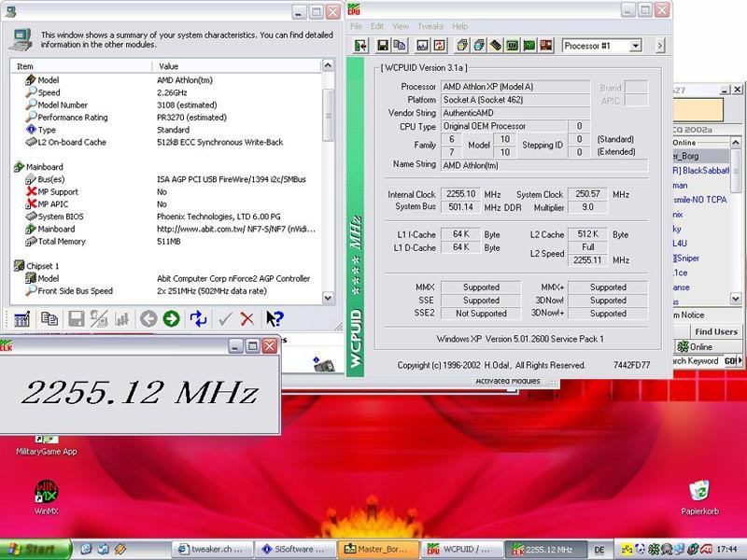Click the Internal Clock 2255.10 value field

[x=460, y=194]
